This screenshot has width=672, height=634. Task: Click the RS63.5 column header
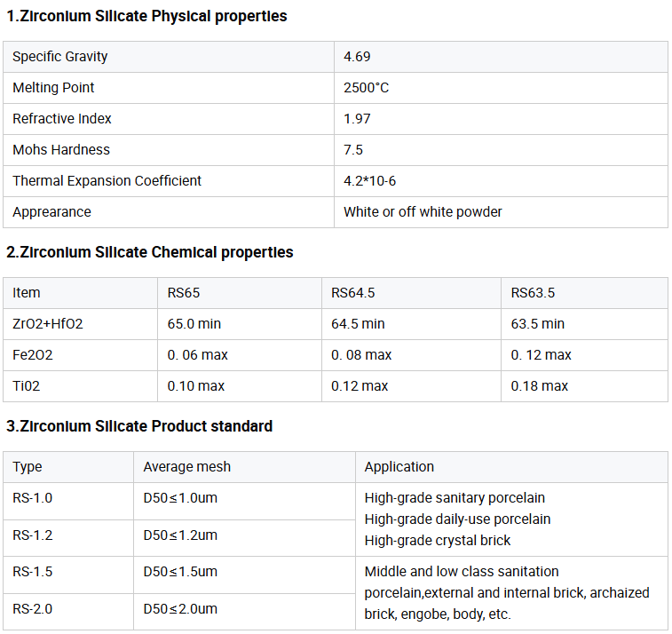(533, 293)
